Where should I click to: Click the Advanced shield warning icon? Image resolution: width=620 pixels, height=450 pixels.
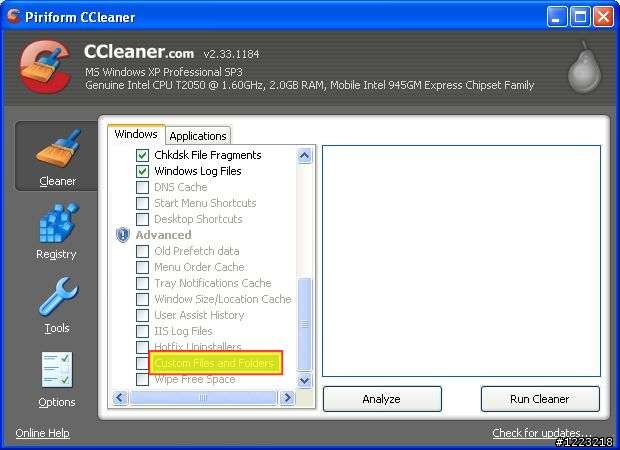pyautogui.click(x=123, y=235)
